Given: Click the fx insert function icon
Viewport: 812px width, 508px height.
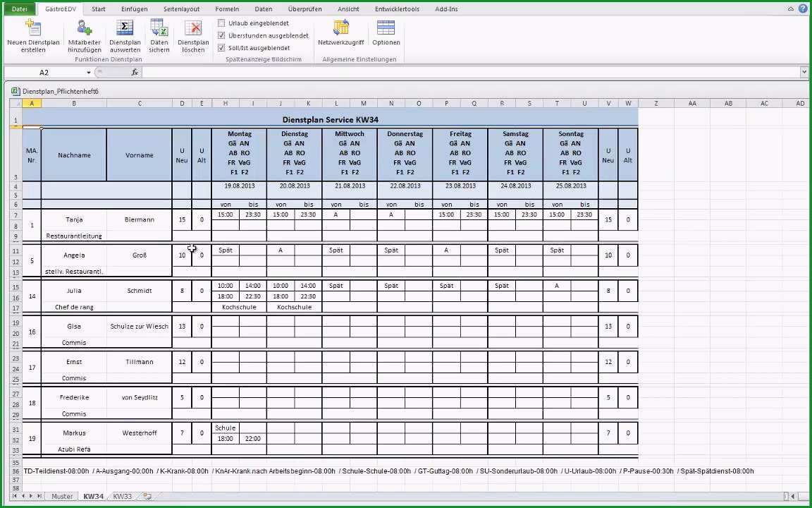Looking at the screenshot, I should coord(135,73).
